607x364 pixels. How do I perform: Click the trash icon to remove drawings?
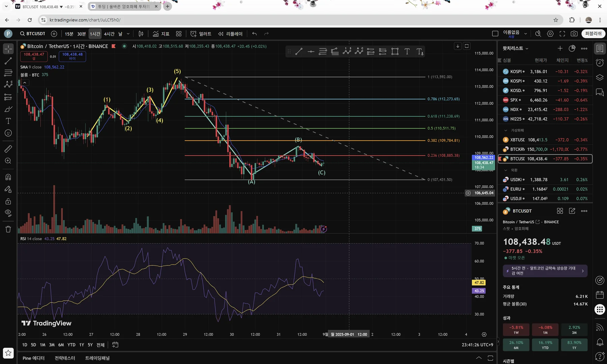pyautogui.click(x=8, y=229)
